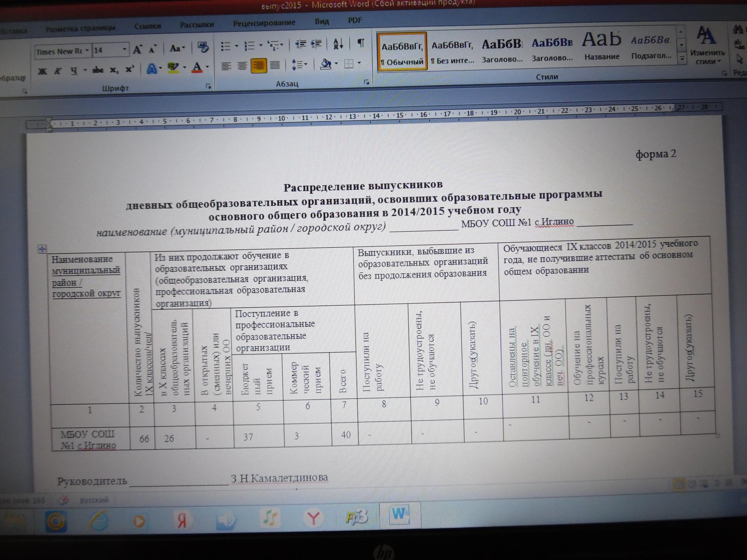Click the table move handle icon
Viewport: 747px width, 560px height.
42,249
